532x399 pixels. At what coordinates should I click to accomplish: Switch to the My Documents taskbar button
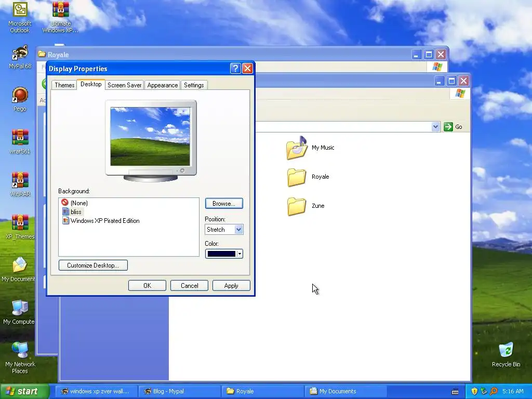(x=345, y=391)
